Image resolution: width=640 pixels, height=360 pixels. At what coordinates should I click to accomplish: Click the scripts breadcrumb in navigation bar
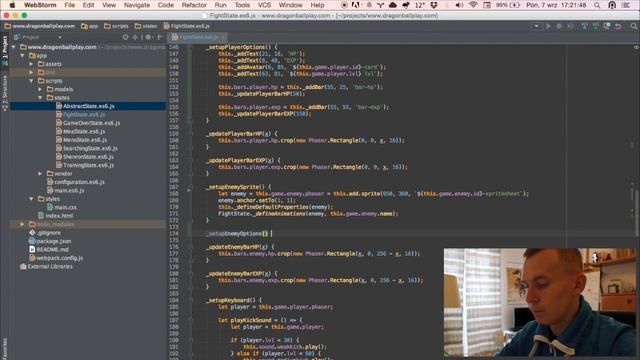(116, 26)
